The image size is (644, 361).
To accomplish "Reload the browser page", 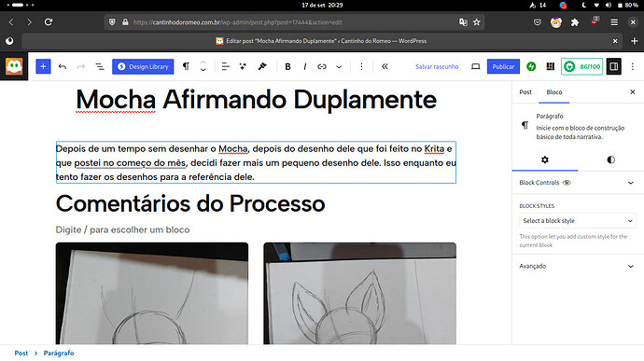I will coord(49,22).
